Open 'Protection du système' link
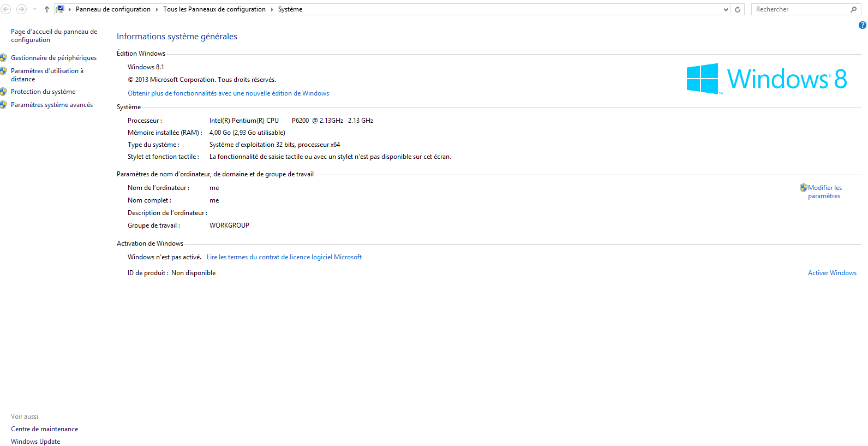Screen dimensions: 868x446 (x=43, y=92)
